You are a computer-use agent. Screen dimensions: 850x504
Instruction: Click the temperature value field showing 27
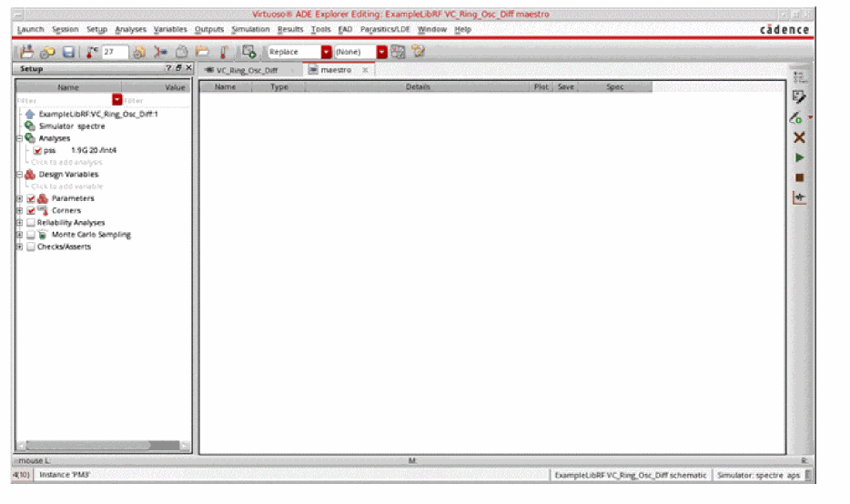tap(115, 52)
